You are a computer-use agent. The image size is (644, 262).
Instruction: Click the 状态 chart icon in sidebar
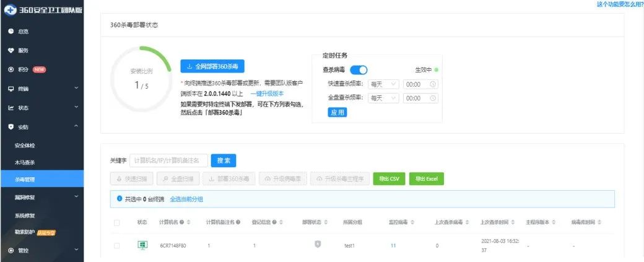click(x=11, y=108)
